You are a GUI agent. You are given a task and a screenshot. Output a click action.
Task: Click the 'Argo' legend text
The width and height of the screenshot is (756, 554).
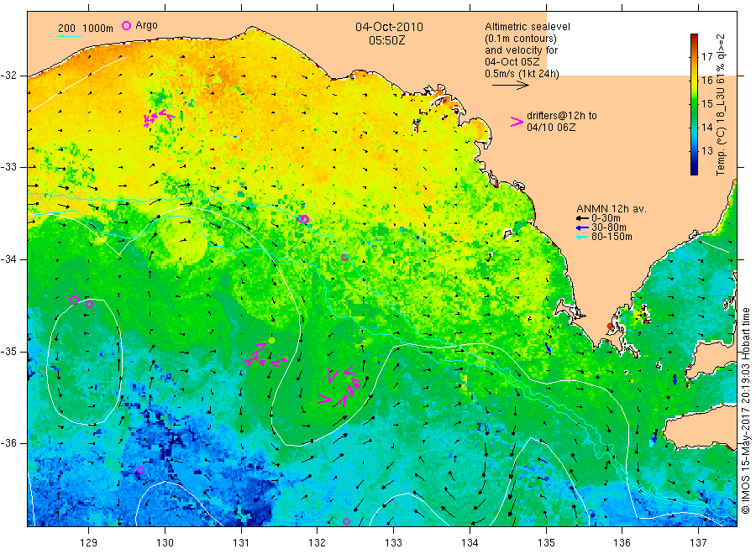(146, 25)
